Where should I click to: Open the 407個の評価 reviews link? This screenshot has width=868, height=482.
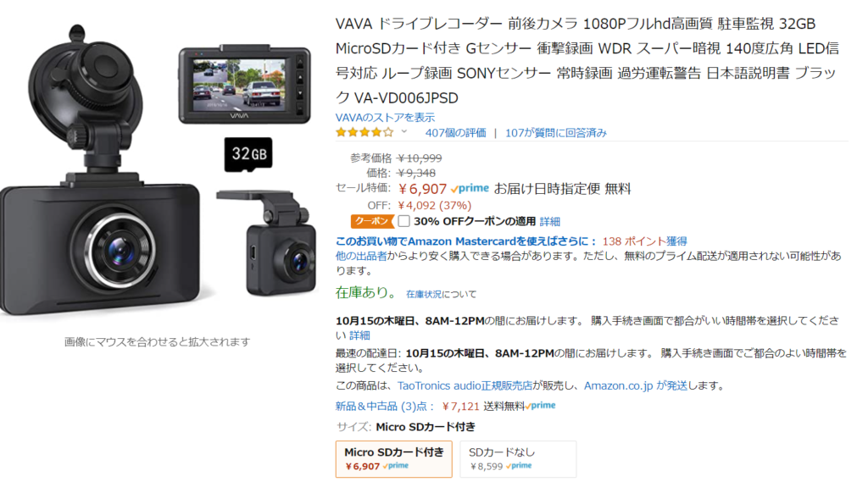455,133
